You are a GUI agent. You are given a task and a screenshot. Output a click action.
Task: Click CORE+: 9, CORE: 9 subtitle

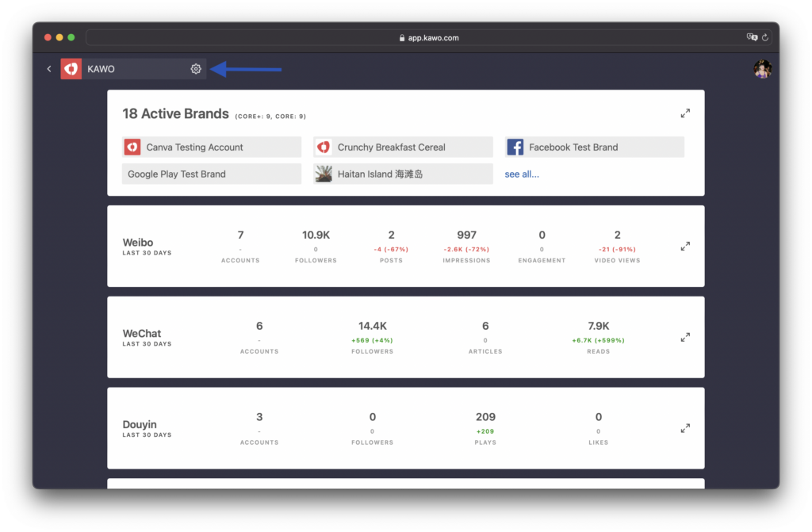pyautogui.click(x=270, y=117)
